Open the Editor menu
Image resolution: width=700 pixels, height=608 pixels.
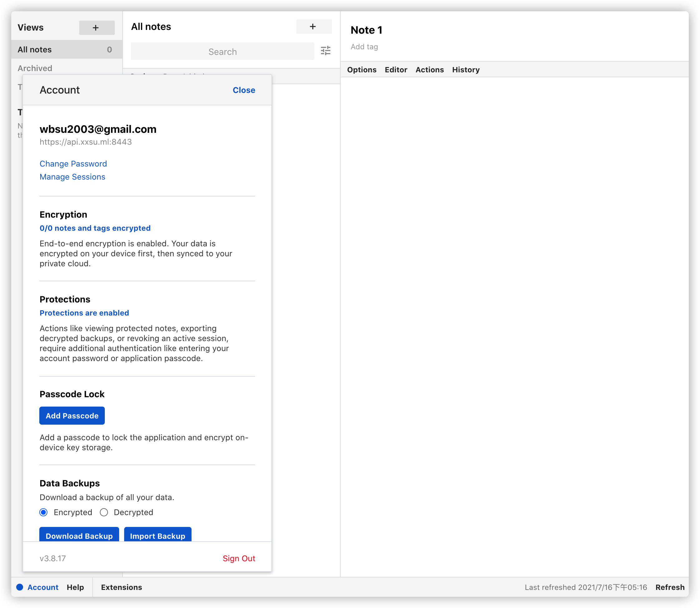(396, 70)
